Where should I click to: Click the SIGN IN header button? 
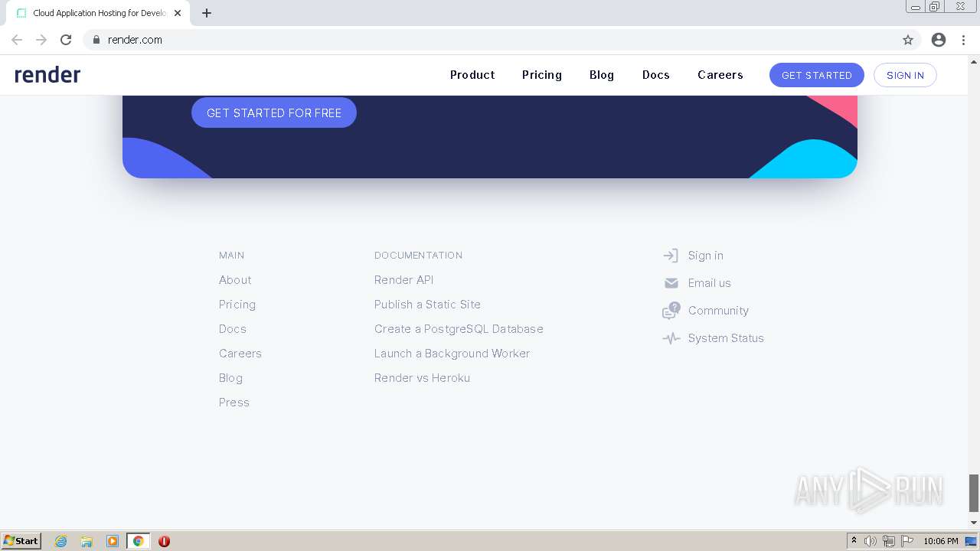tap(905, 75)
